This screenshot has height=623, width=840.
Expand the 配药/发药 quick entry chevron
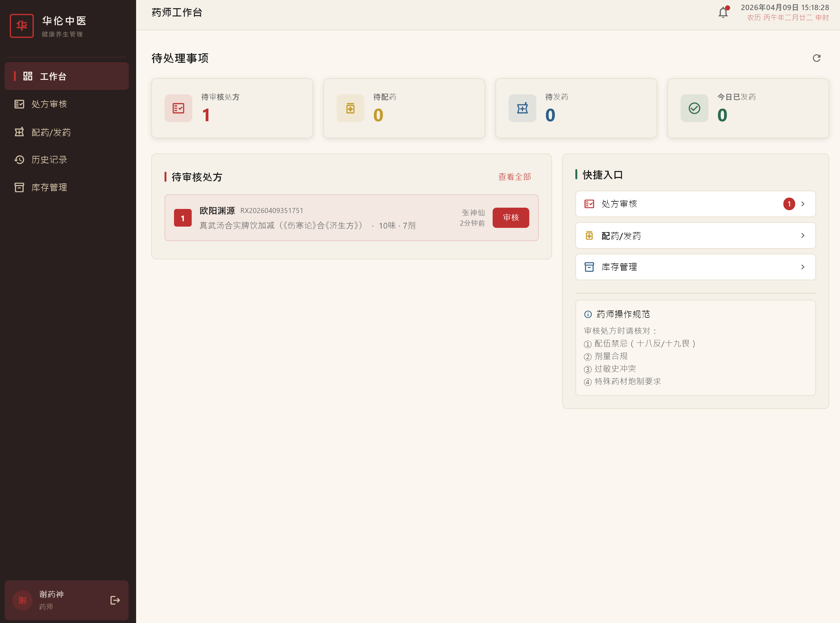tap(803, 236)
